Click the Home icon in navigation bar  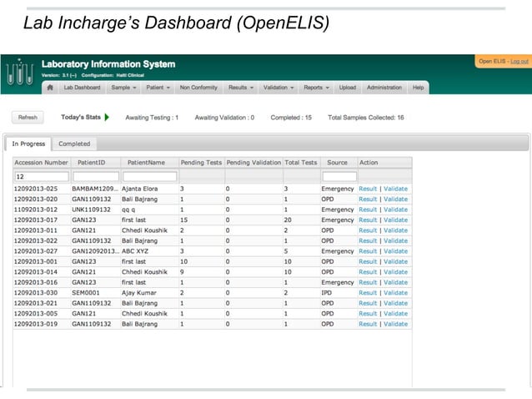click(x=50, y=88)
